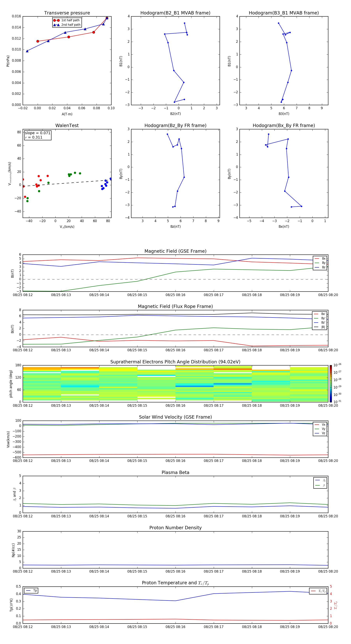Click the pitch angle distribution colorbar
The image size is (351, 644).
point(331,383)
